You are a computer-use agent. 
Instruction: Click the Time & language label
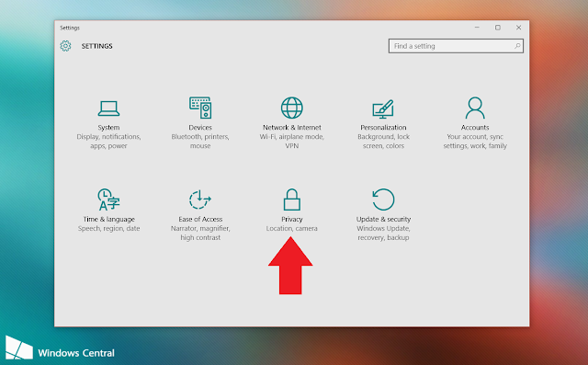[108, 220]
